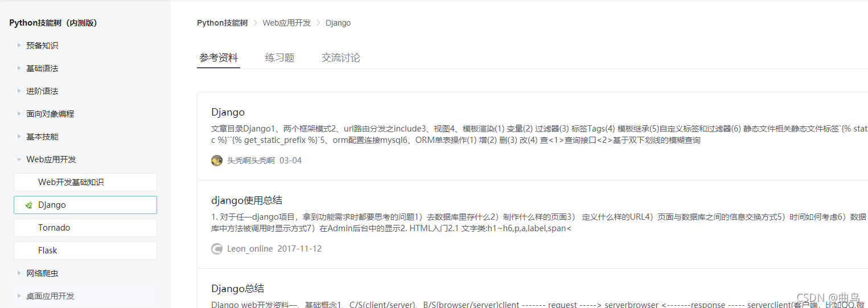This screenshot has width=868, height=308.
Task: Open the article django使用总结
Action: click(x=246, y=200)
